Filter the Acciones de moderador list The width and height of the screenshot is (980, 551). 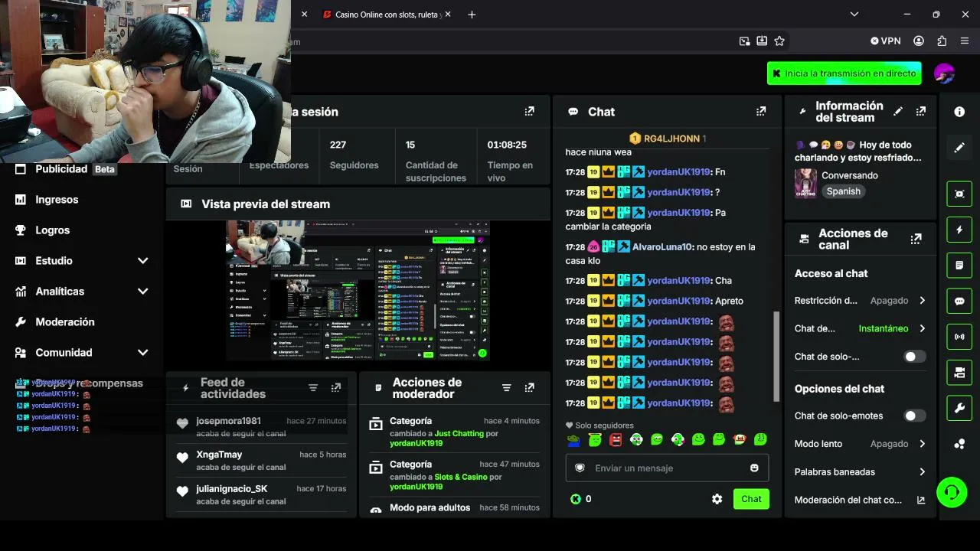pos(506,388)
